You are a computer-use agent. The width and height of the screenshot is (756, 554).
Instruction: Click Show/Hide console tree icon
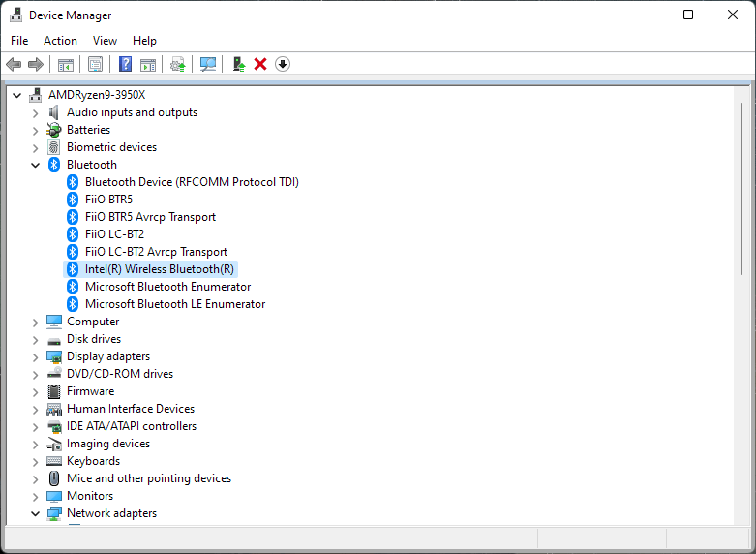(66, 64)
